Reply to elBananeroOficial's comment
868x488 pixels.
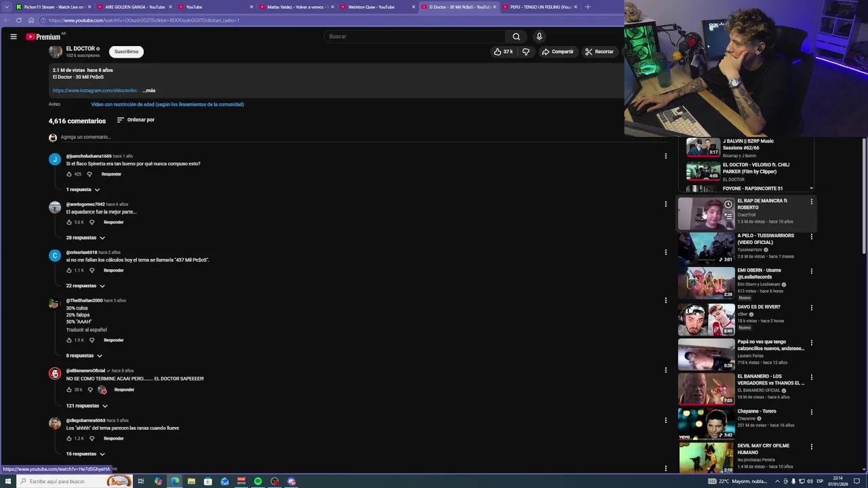tap(124, 390)
